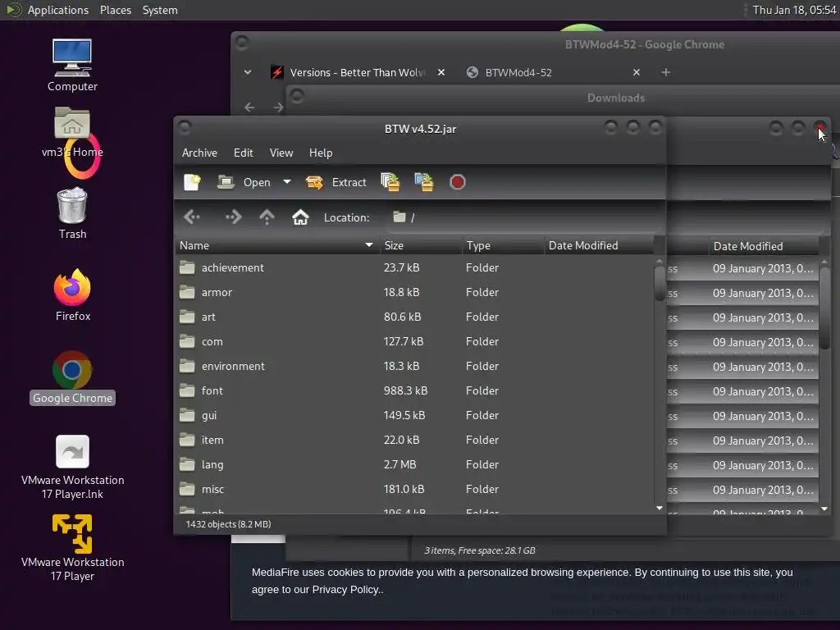Open the Places menu
840x630 pixels.
116,10
